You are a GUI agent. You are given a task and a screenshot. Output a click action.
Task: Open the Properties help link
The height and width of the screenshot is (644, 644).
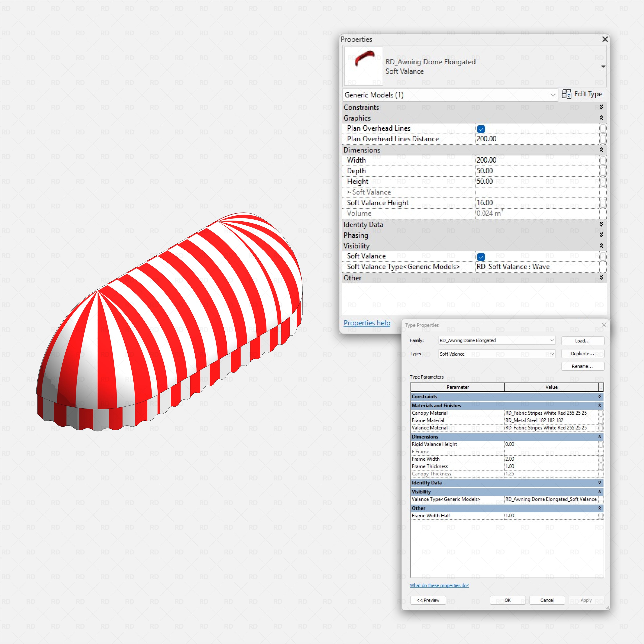[x=367, y=323]
